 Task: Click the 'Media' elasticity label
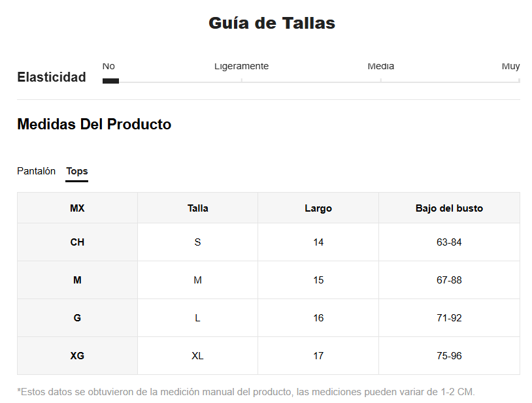click(x=380, y=67)
